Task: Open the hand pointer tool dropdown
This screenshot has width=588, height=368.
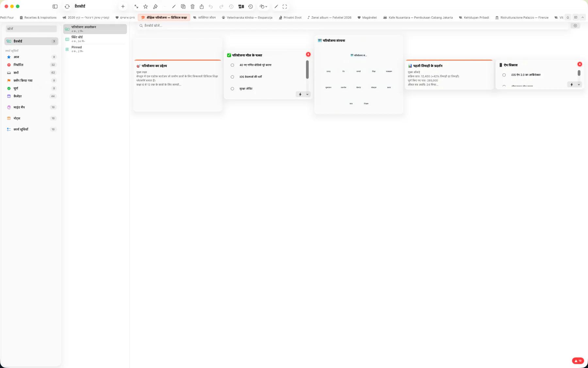Action: click(263, 7)
